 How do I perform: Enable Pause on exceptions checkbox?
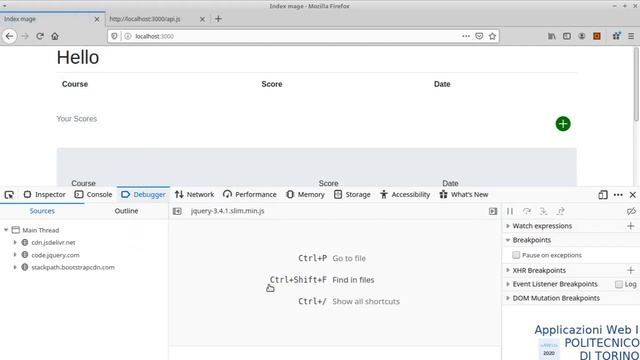coord(516,255)
